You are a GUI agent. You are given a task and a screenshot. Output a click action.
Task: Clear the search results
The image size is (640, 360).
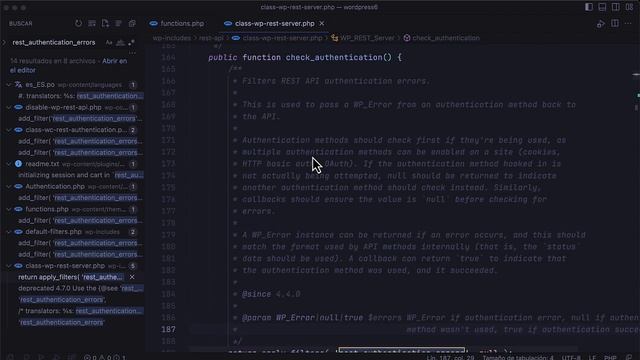point(92,24)
